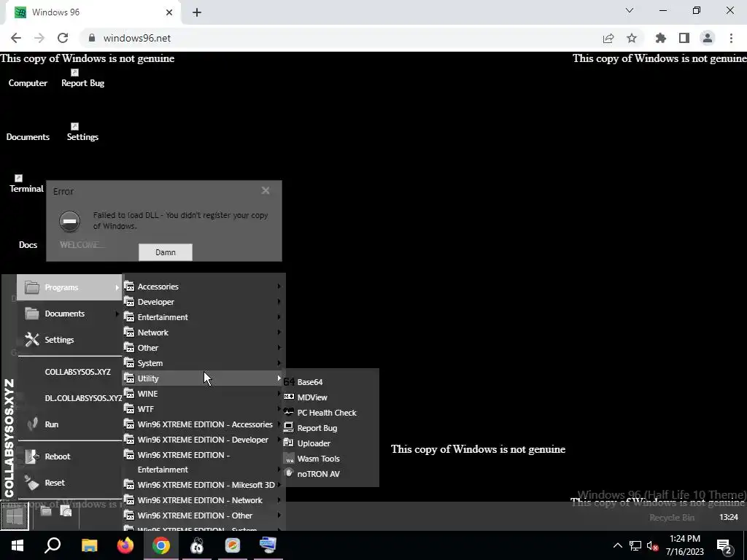Choose Run in the start menu
This screenshot has height=560, width=747.
coord(69,424)
